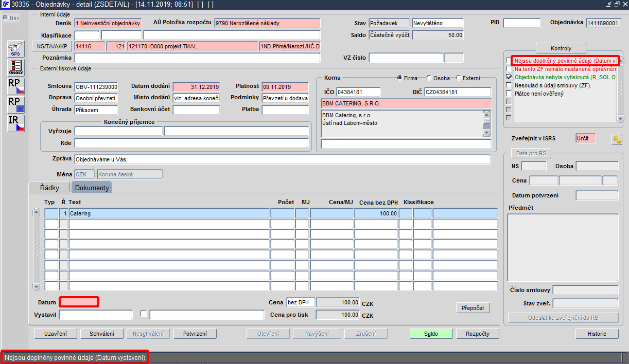This screenshot has width=629, height=364.
Task: Click the scroll-up arrow above the rows table
Action: [x=36, y=212]
